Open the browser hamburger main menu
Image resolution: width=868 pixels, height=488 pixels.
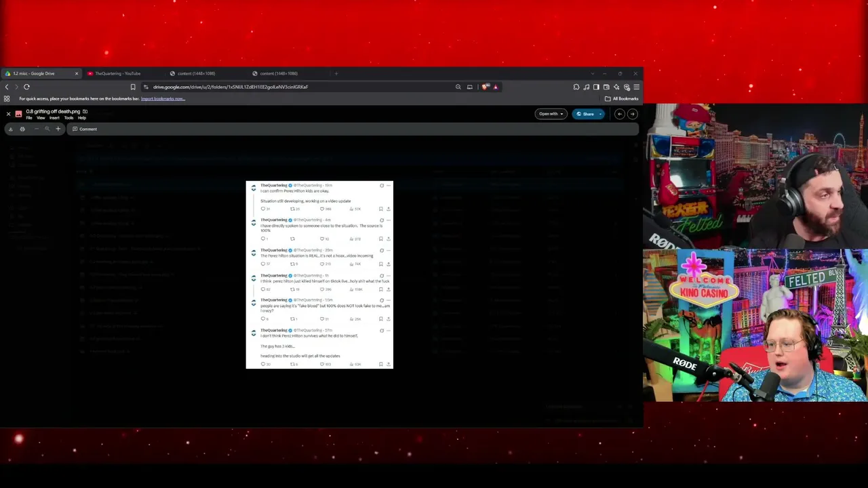pyautogui.click(x=636, y=87)
